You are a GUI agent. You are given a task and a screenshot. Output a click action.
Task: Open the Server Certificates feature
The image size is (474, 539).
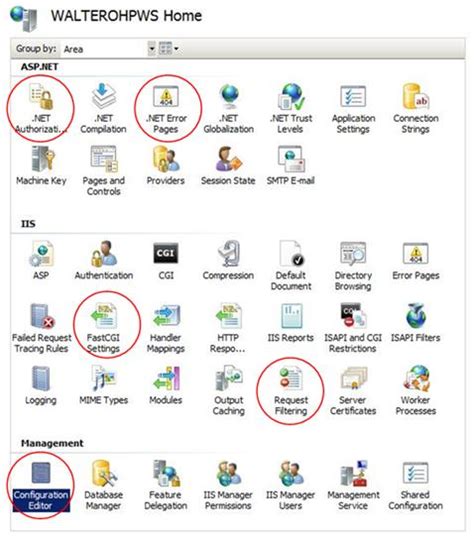tap(353, 391)
